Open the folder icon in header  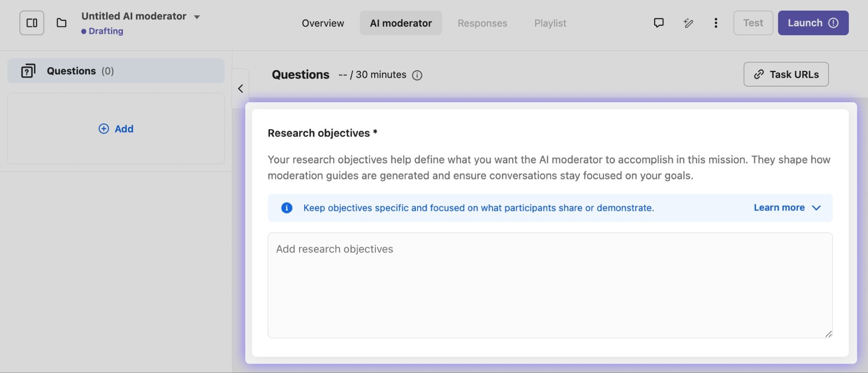(61, 23)
